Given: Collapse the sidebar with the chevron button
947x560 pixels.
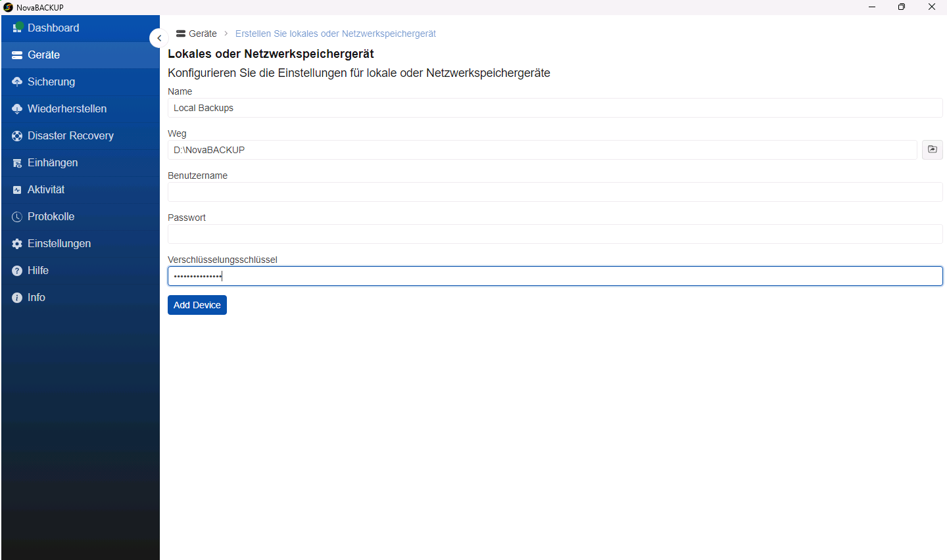Looking at the screenshot, I should click(158, 38).
